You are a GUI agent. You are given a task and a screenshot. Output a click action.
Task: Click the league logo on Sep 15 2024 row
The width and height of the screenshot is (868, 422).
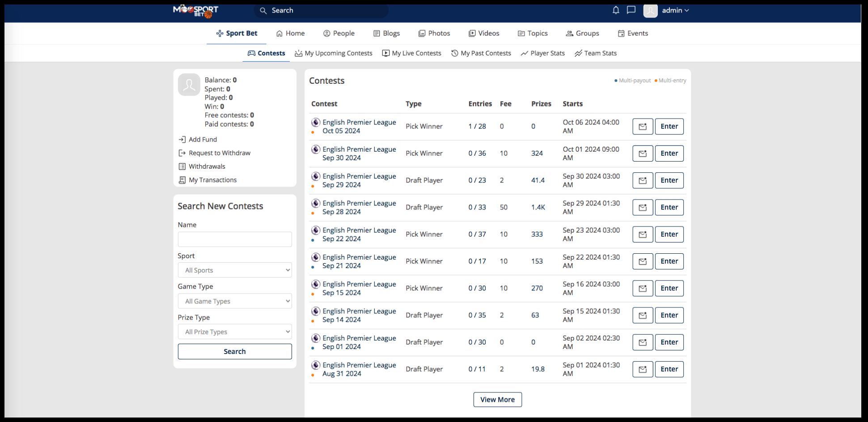point(316,284)
